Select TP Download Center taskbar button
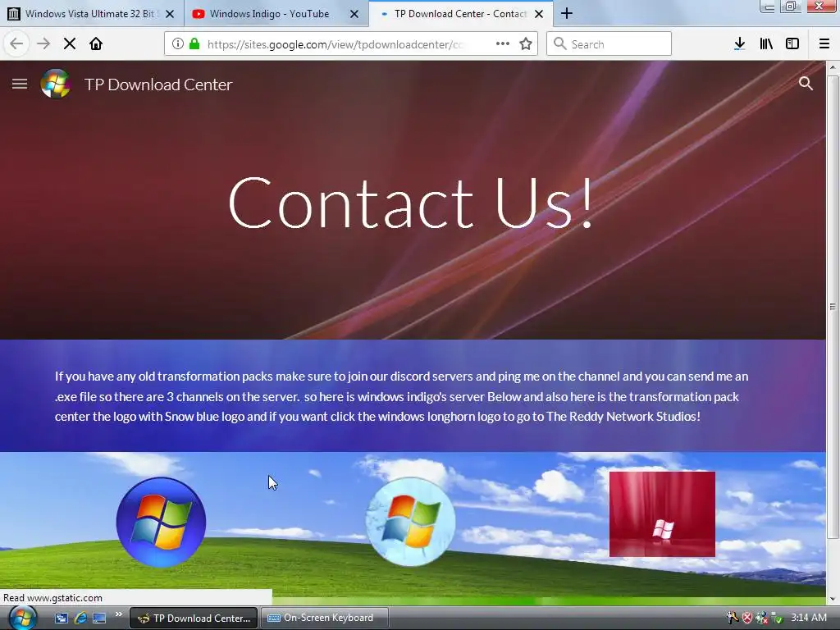The width and height of the screenshot is (840, 630). (x=194, y=618)
